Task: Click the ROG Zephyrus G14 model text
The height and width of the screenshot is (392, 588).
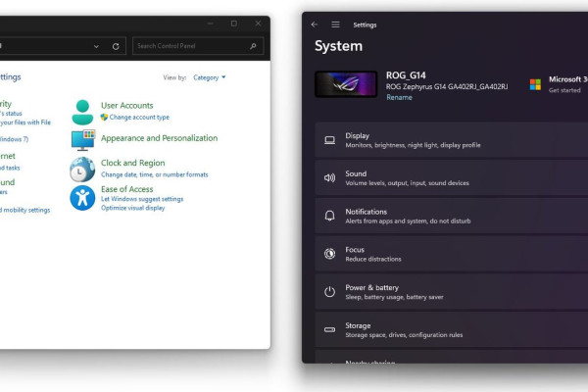Action: tap(447, 86)
